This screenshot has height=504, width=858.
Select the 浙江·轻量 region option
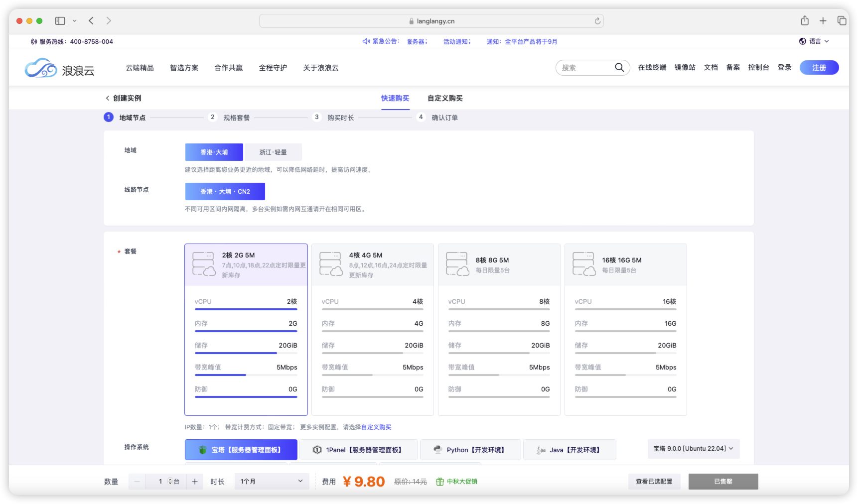[x=273, y=152]
